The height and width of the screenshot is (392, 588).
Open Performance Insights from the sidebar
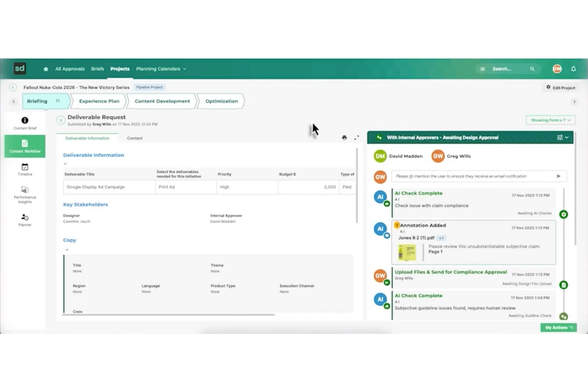[x=25, y=195]
